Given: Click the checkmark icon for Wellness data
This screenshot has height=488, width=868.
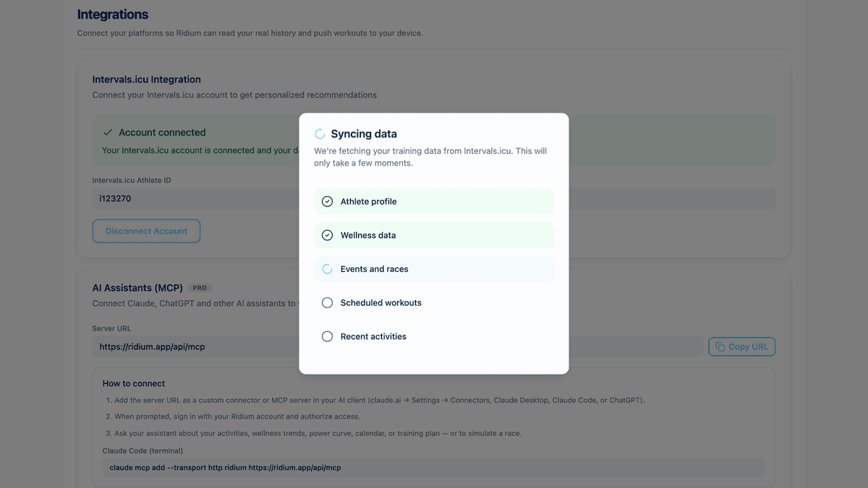Looking at the screenshot, I should pyautogui.click(x=327, y=235).
